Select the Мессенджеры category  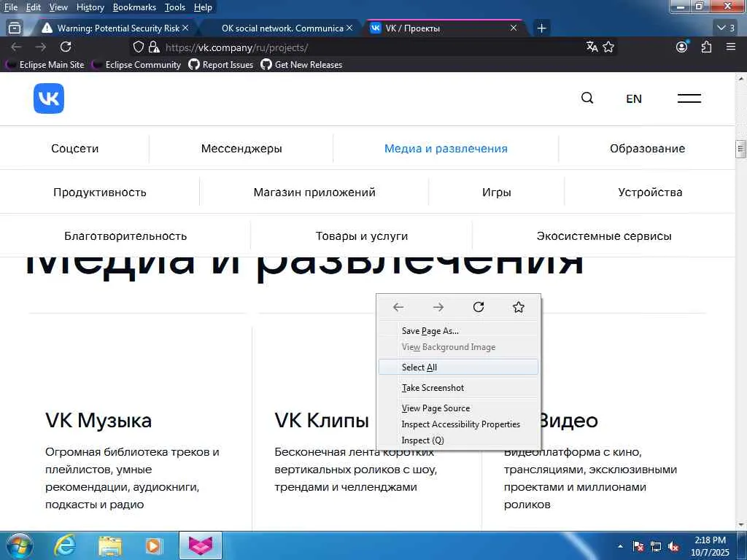pos(241,149)
